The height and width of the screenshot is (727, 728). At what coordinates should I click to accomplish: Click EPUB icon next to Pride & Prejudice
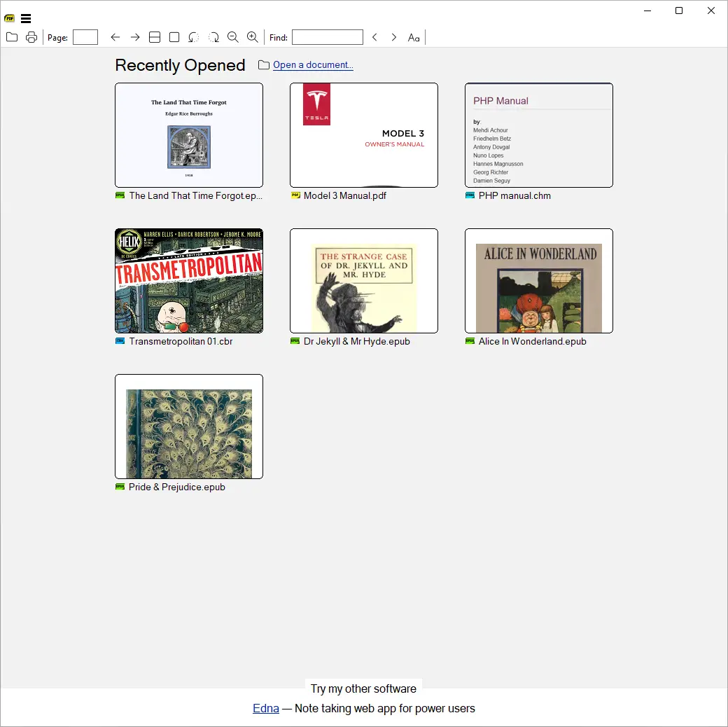pos(120,487)
